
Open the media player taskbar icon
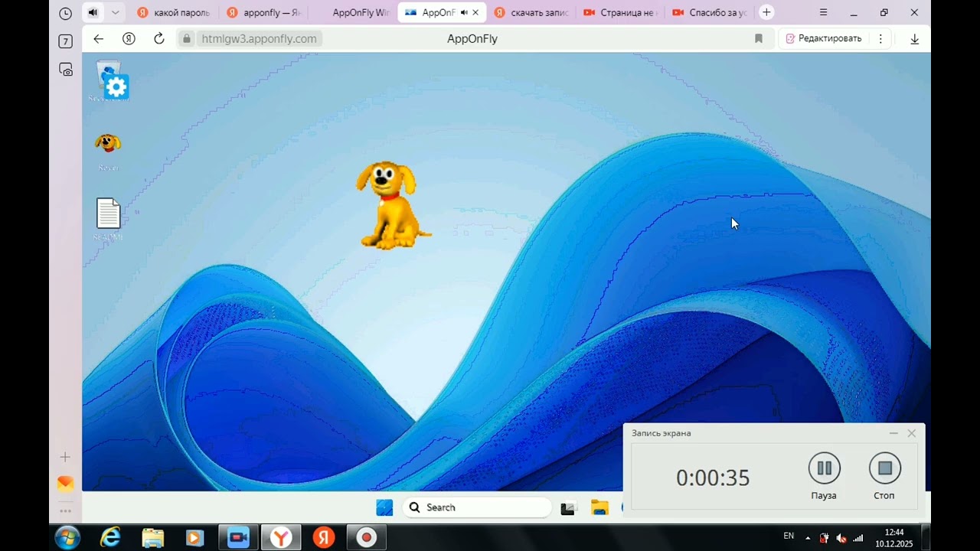194,537
